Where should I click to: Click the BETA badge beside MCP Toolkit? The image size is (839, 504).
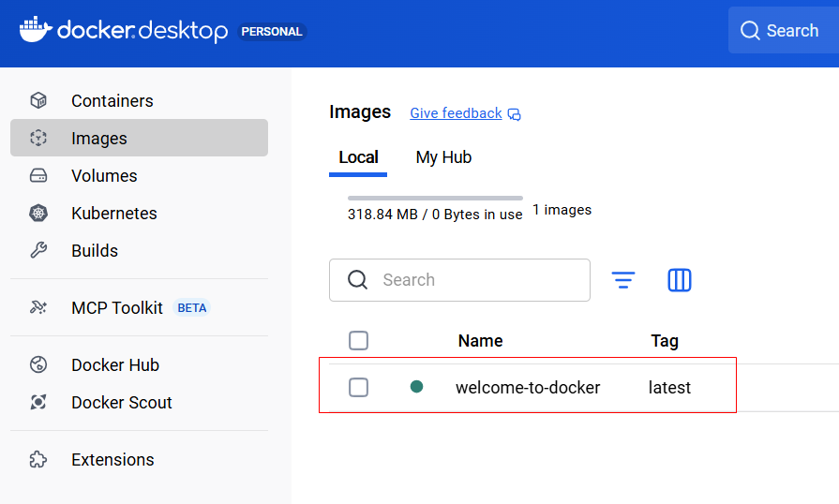tap(191, 308)
